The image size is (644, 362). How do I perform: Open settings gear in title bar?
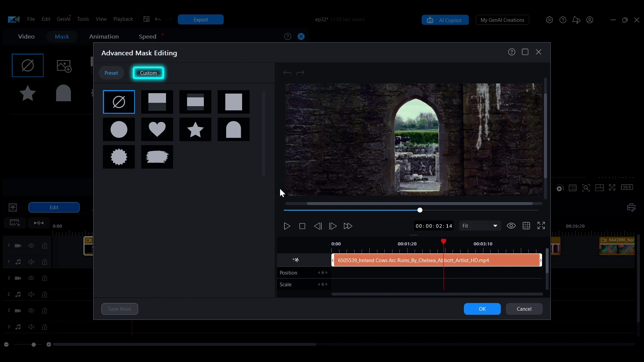[549, 20]
